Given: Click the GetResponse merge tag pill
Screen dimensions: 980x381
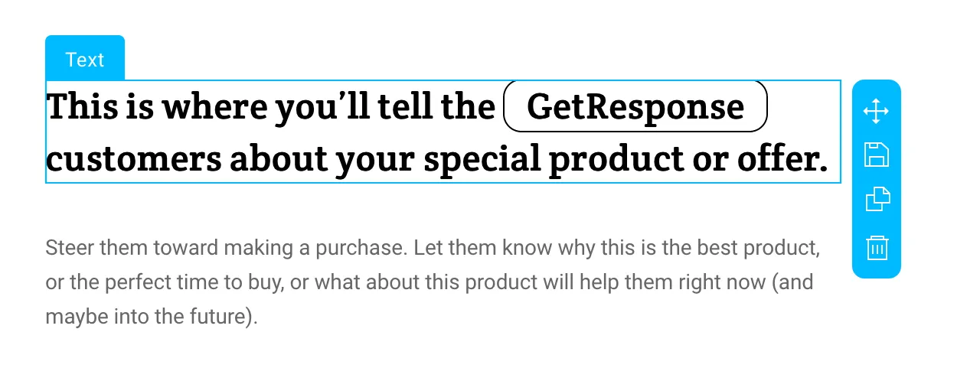Looking at the screenshot, I should pyautogui.click(x=635, y=106).
